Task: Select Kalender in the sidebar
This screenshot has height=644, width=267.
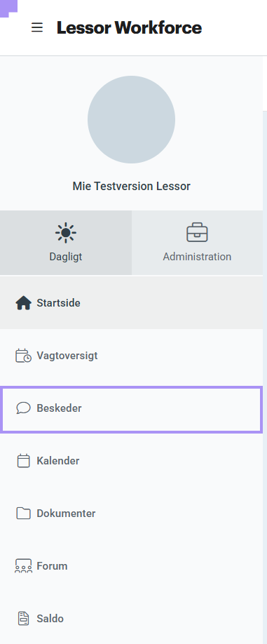Action: coord(131,461)
